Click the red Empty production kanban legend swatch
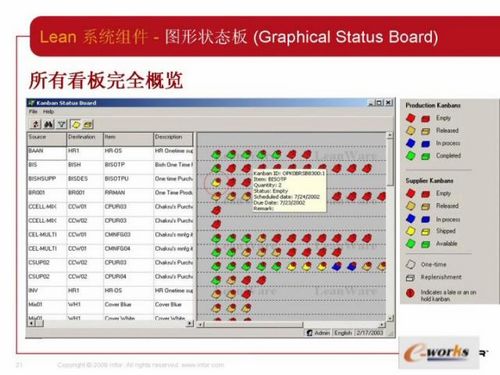This screenshot has height=375, width=500. coord(411,118)
